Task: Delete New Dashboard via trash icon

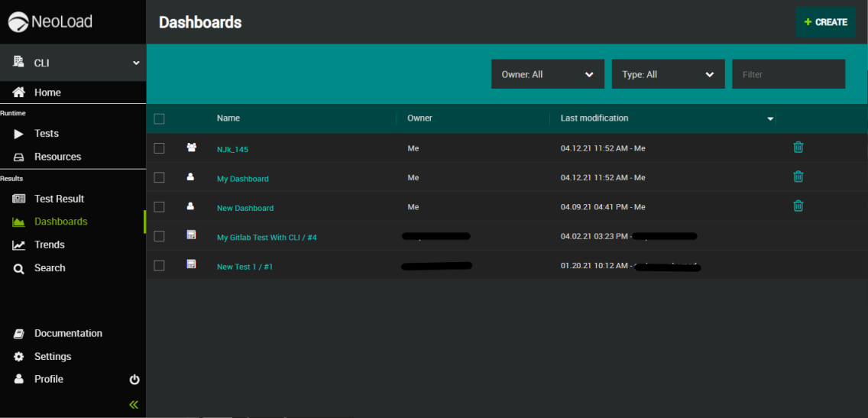Action: pyautogui.click(x=798, y=206)
